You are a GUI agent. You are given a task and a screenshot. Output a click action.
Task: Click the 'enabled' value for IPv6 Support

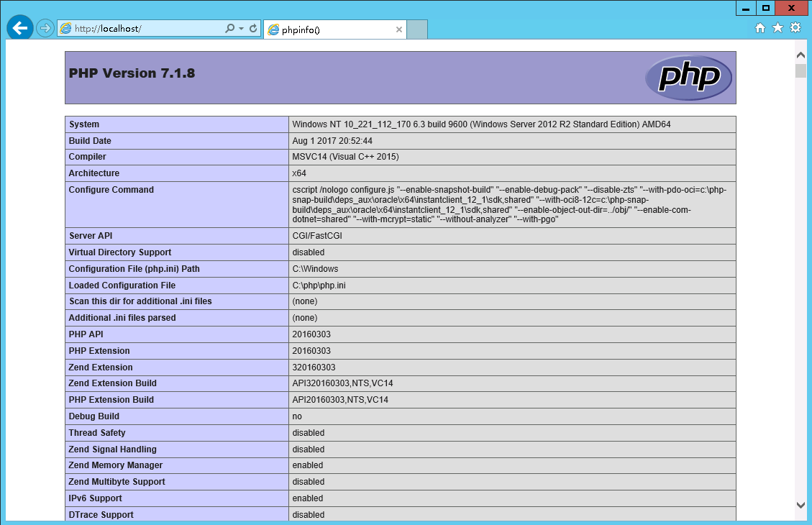(308, 498)
